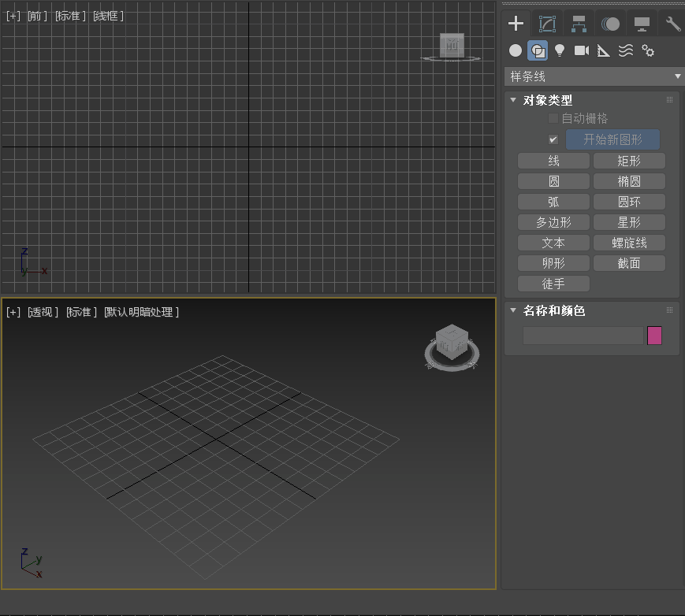685x616 pixels.
Task: Select the Geometry category sphere icon
Action: 515,50
